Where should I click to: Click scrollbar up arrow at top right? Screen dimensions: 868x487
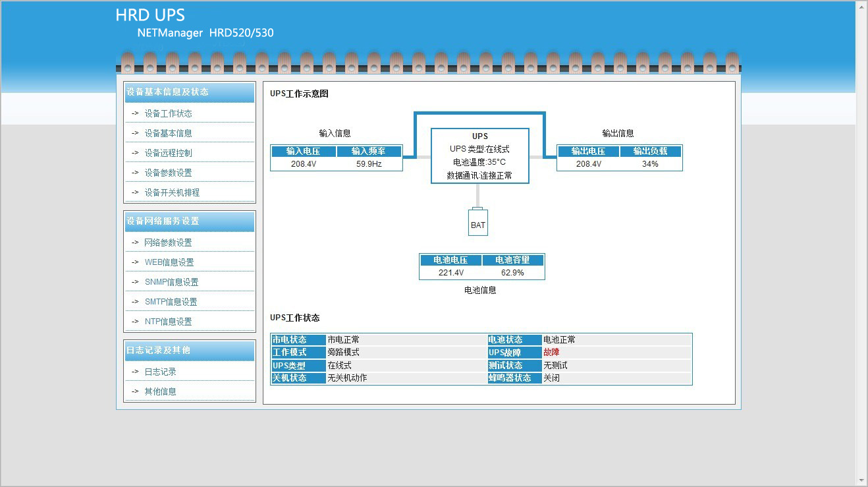click(x=861, y=6)
